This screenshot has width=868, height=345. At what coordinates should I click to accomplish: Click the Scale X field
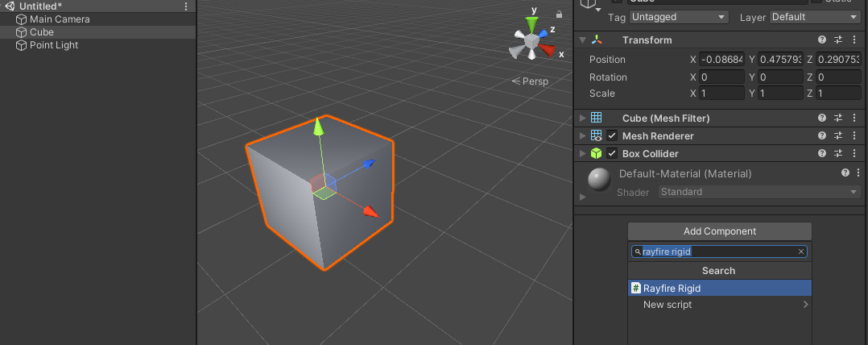721,94
